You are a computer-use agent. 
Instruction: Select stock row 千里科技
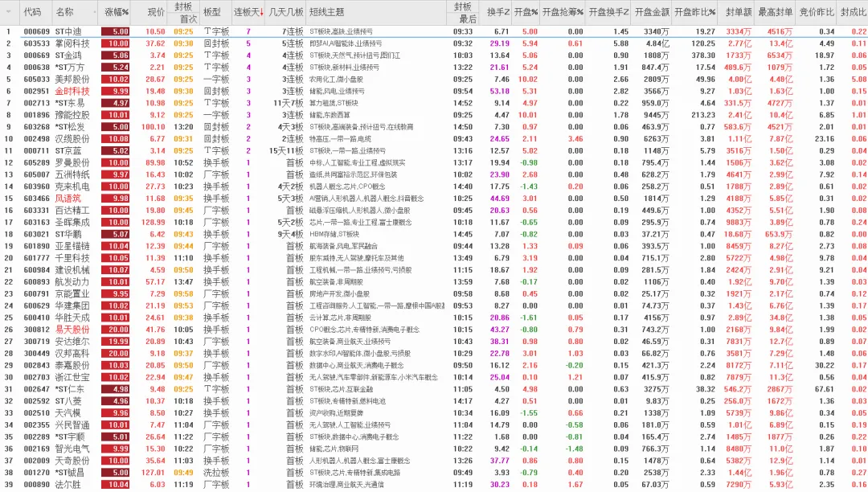[434, 258]
